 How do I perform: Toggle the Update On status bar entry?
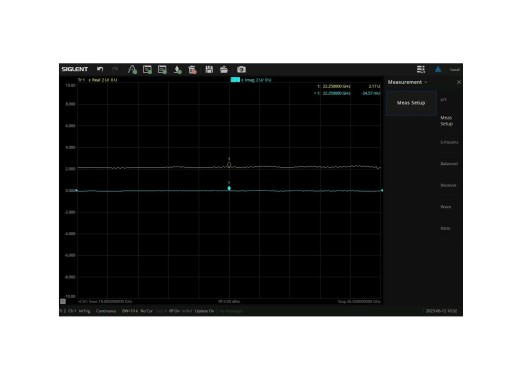click(204, 311)
